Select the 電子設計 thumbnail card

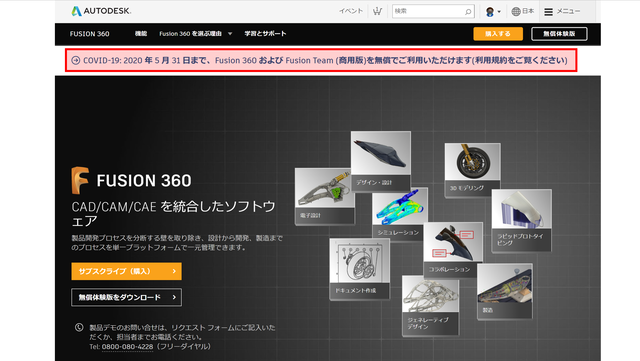324,196
